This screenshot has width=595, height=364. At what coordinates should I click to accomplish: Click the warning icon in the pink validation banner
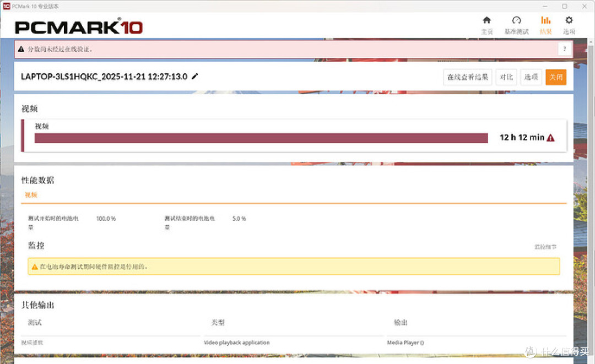(x=21, y=49)
